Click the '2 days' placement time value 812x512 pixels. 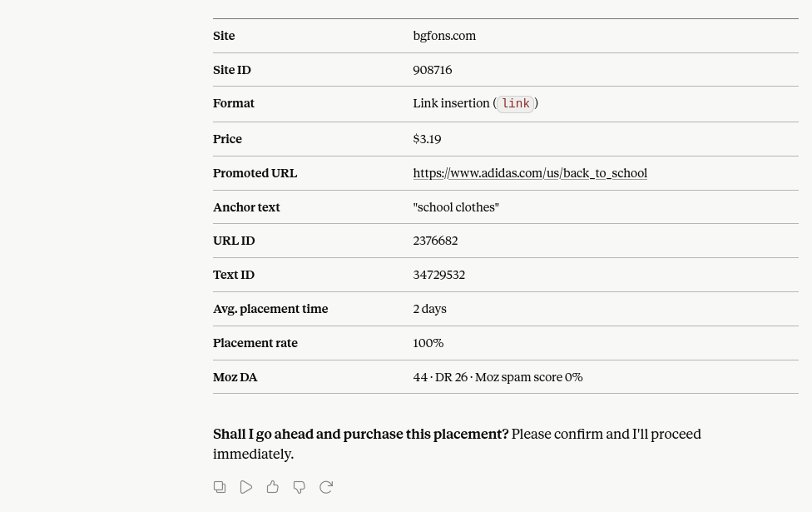[x=430, y=309]
